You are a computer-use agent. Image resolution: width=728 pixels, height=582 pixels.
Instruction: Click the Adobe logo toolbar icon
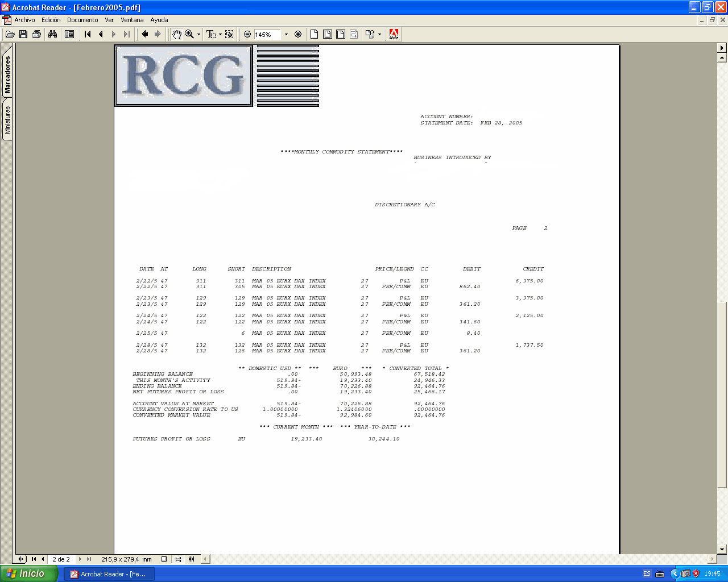click(394, 34)
